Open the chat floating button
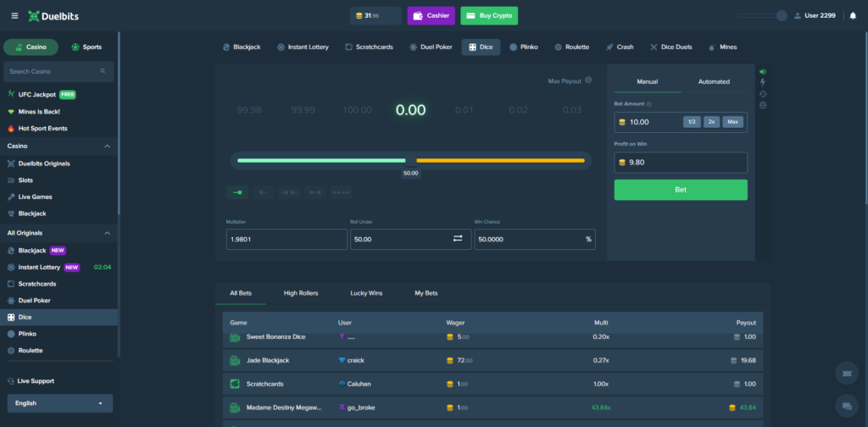 click(847, 406)
